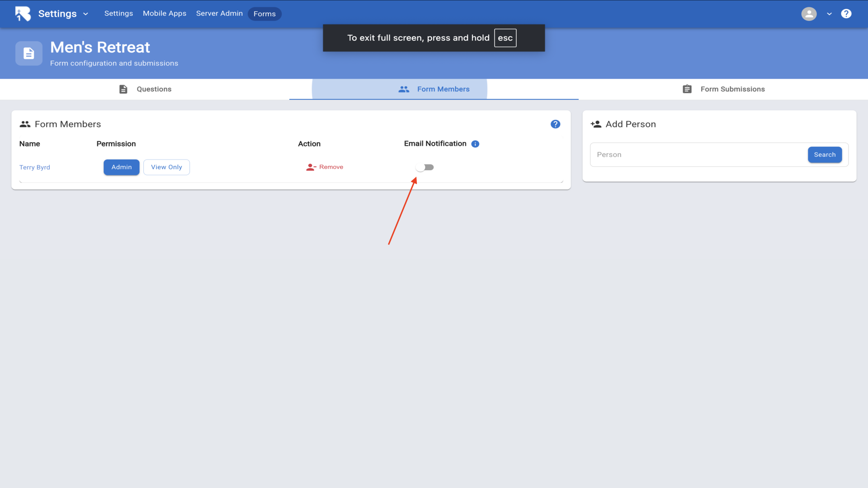
Task: Set Terry Byrd permission to Admin
Action: 122,167
